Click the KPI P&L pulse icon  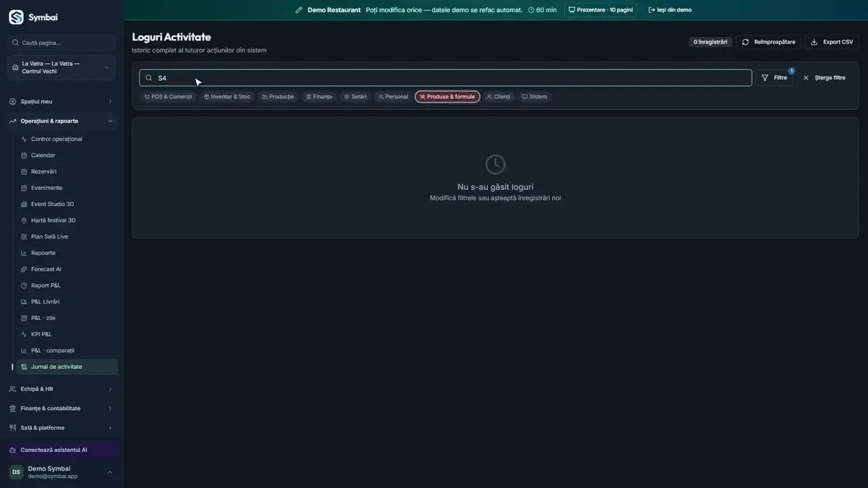point(24,334)
